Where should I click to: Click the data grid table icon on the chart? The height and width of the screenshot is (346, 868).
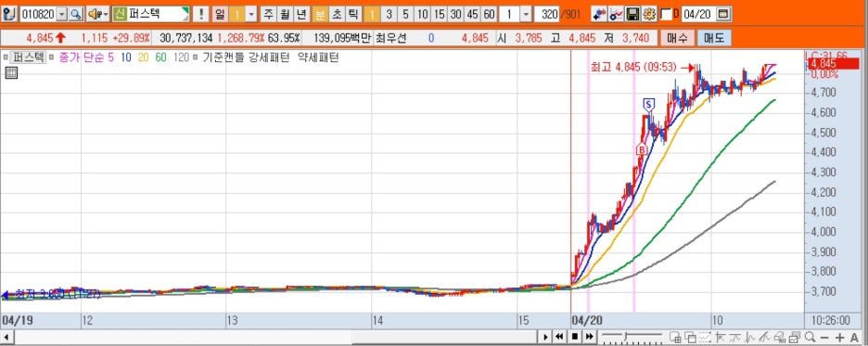(12, 72)
